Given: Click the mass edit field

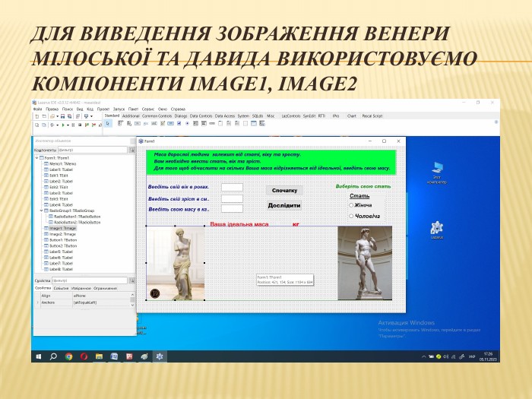Looking at the screenshot, I should click(232, 209).
